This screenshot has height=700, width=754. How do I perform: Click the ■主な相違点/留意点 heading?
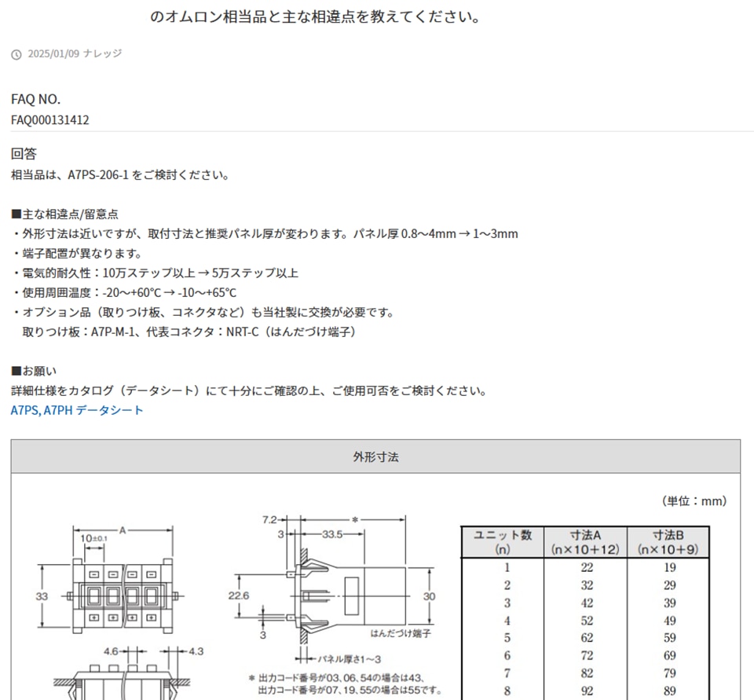pyautogui.click(x=64, y=214)
